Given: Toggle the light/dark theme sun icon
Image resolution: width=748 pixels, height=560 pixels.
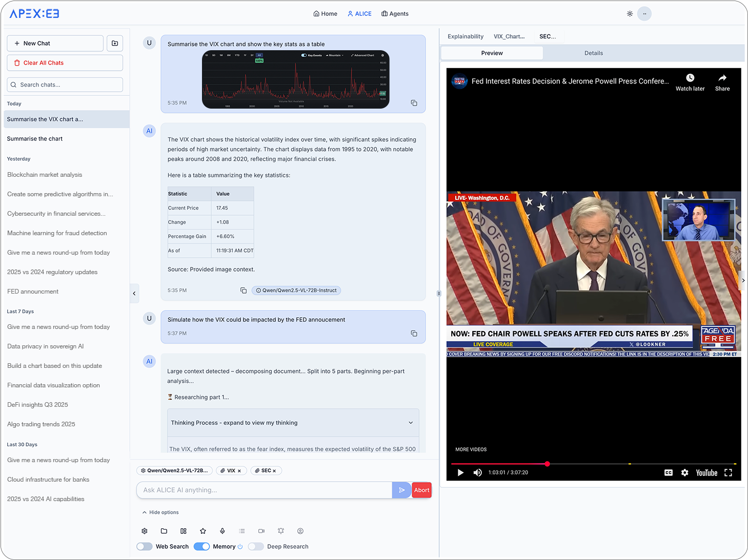Looking at the screenshot, I should [630, 14].
